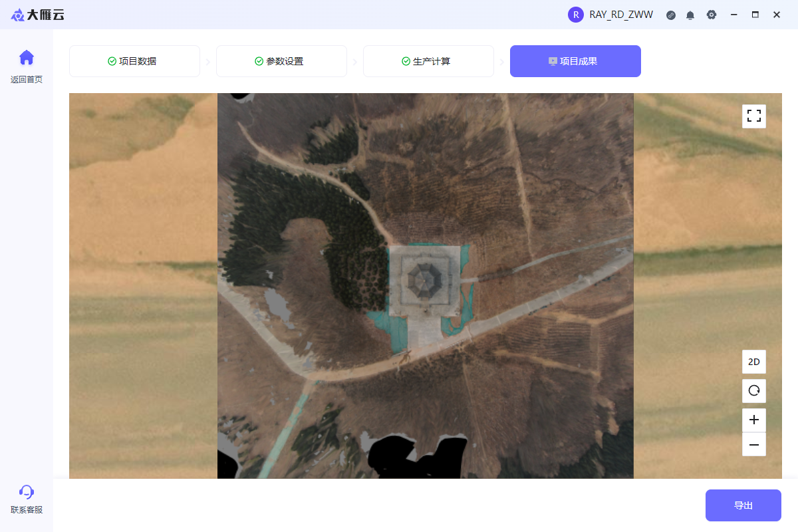Open settings gear in title bar
This screenshot has height=532, width=798.
click(x=712, y=15)
